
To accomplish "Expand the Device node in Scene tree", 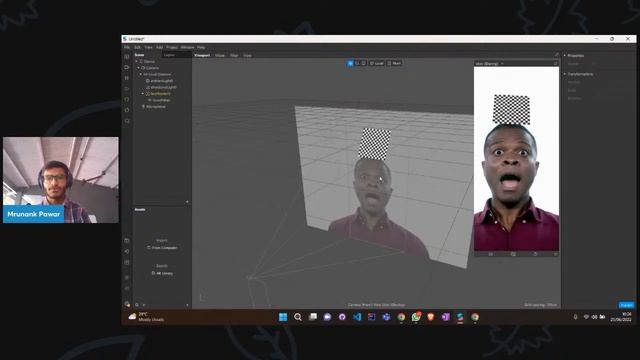I will click(x=137, y=62).
